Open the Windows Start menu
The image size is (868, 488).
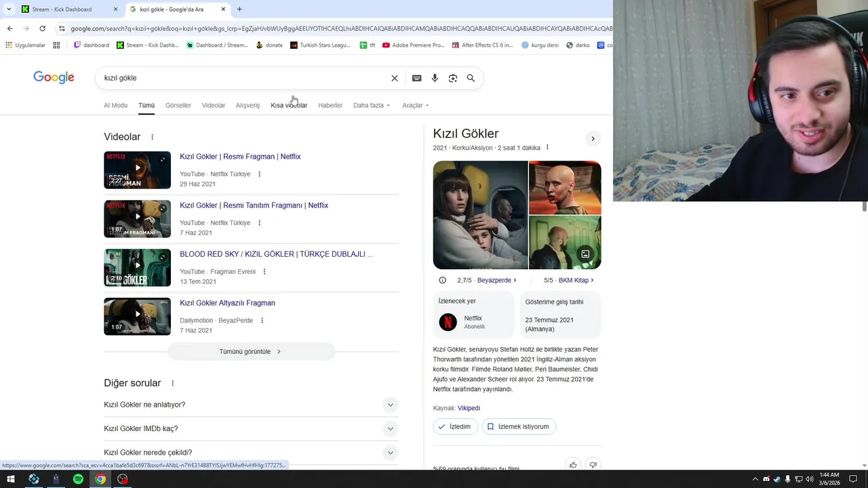11,479
